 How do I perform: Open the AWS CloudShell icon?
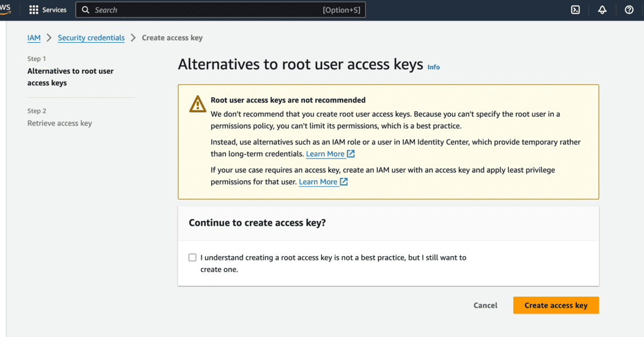[x=576, y=10]
